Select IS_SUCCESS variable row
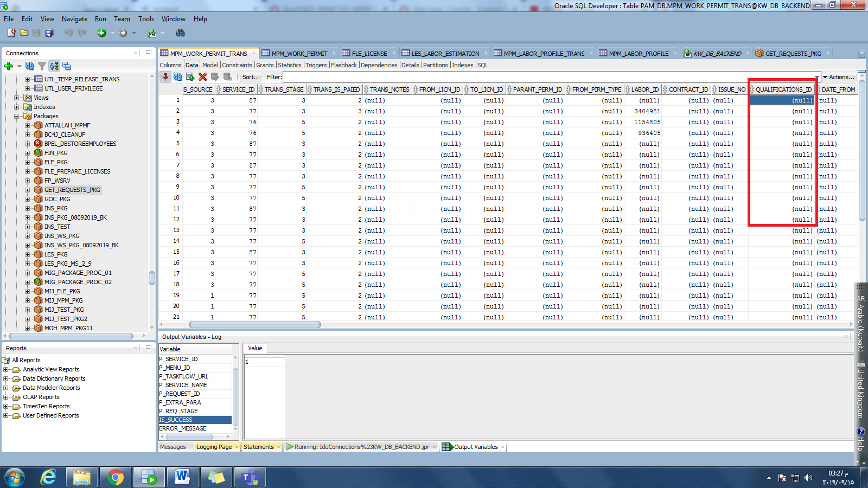Image resolution: width=868 pixels, height=488 pixels. pyautogui.click(x=195, y=420)
